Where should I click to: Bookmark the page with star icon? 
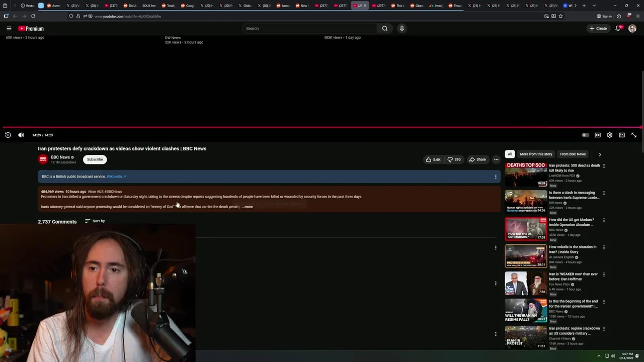[x=560, y=16]
